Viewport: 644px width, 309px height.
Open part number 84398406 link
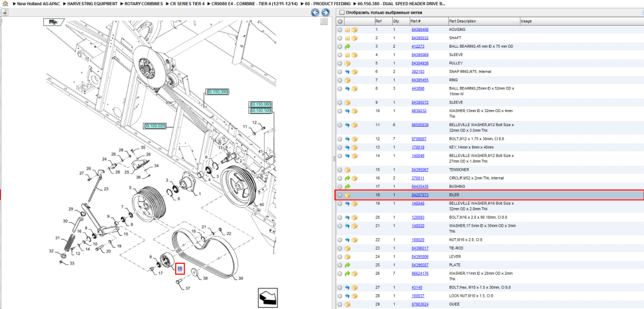point(420,30)
